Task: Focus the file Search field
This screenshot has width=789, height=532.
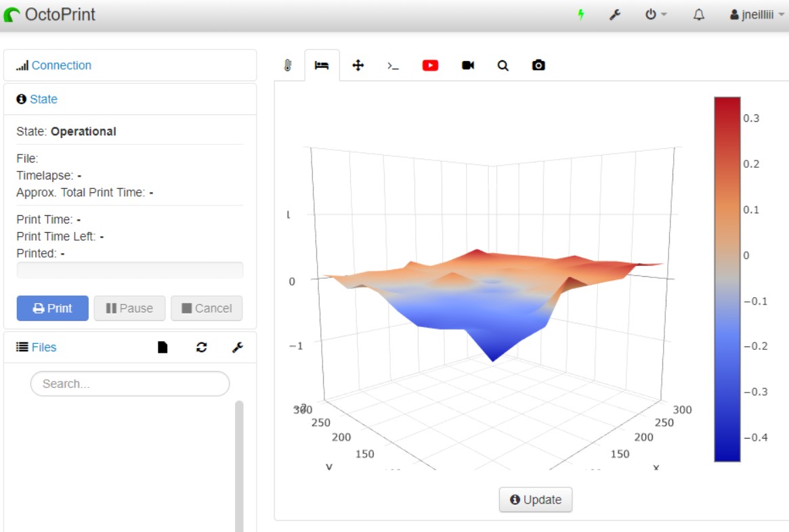Action: pos(130,384)
